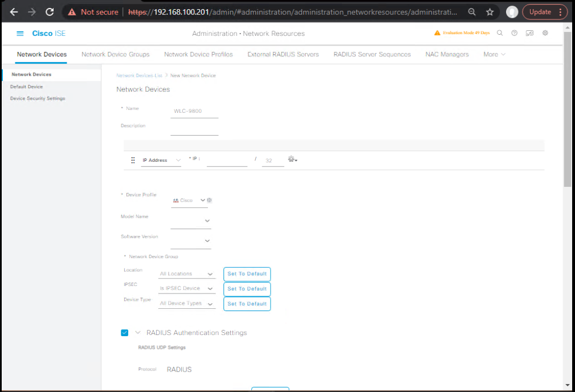Click the Evaluation Mode warning icon
The width and height of the screenshot is (575, 392).
[x=437, y=33]
